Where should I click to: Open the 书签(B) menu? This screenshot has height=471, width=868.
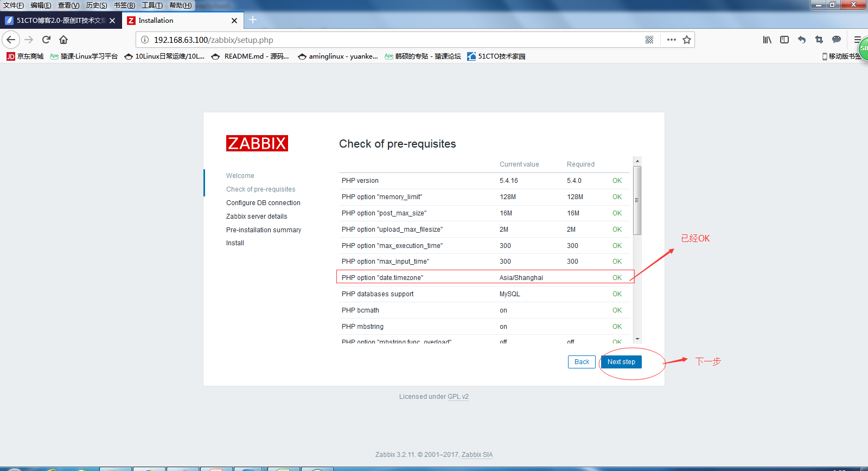click(124, 5)
